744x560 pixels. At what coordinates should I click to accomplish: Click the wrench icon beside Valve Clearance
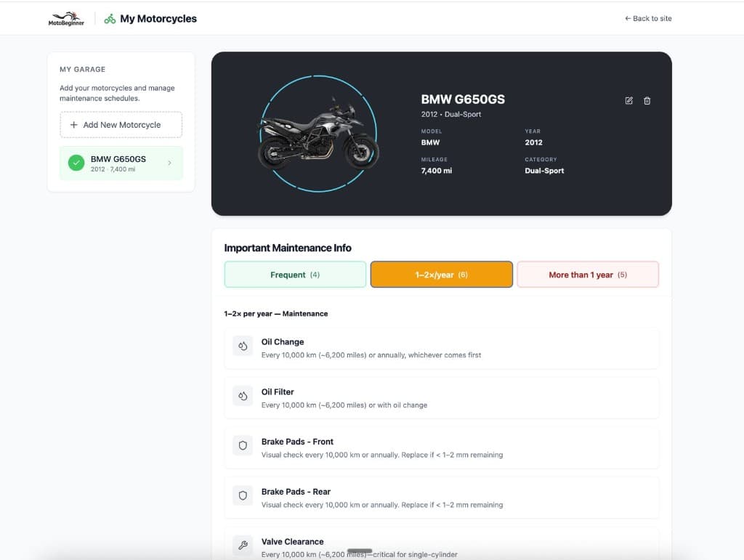click(x=243, y=545)
